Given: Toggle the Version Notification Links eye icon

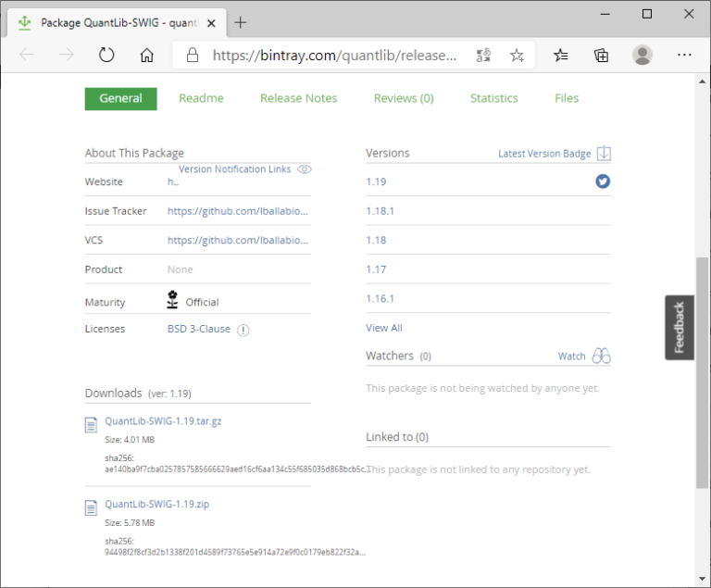Looking at the screenshot, I should pos(305,169).
